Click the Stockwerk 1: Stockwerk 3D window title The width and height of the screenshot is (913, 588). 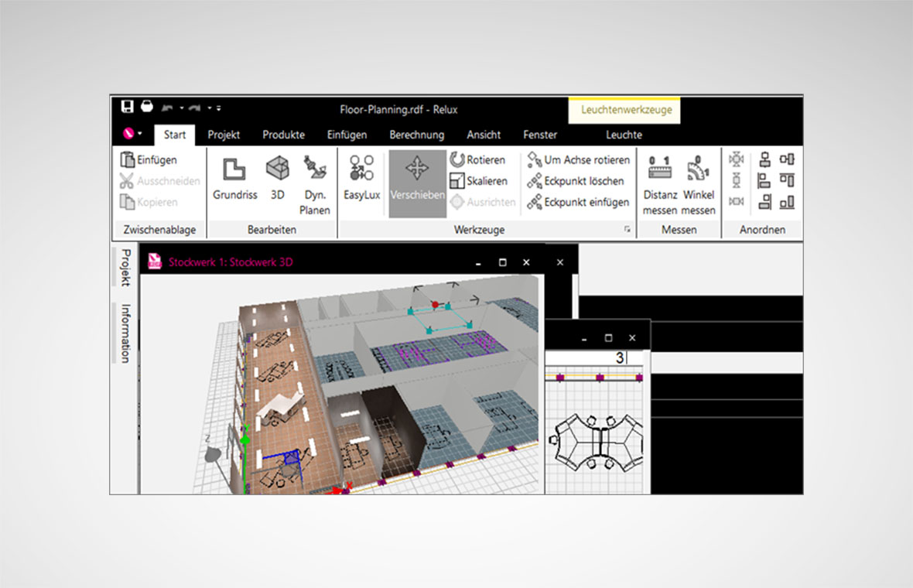click(x=231, y=262)
